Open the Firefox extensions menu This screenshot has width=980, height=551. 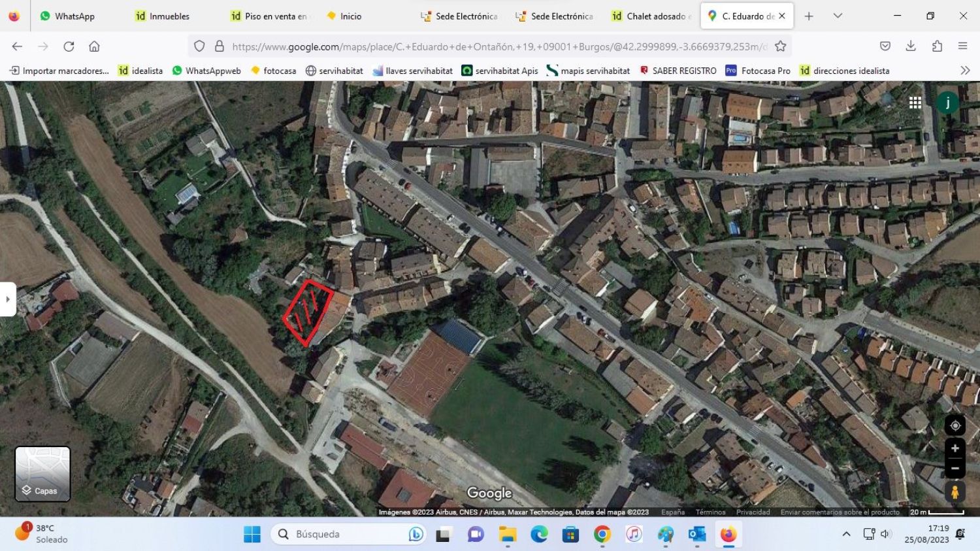(x=937, y=46)
